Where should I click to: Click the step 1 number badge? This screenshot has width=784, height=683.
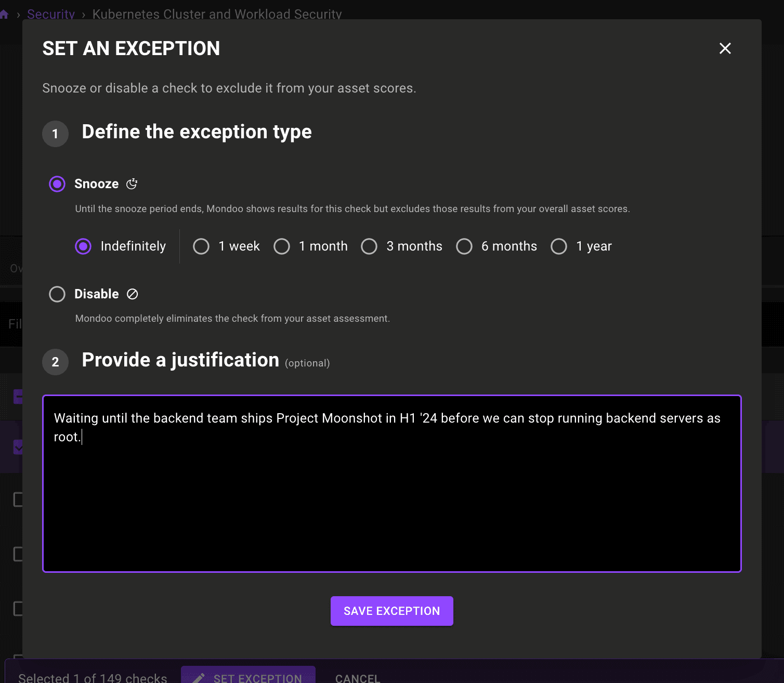point(55,134)
